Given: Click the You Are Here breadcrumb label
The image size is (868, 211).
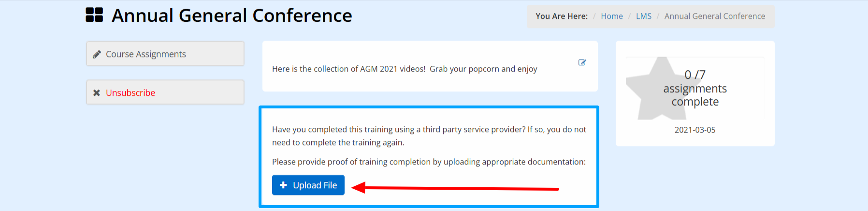Looking at the screenshot, I should pos(562,16).
